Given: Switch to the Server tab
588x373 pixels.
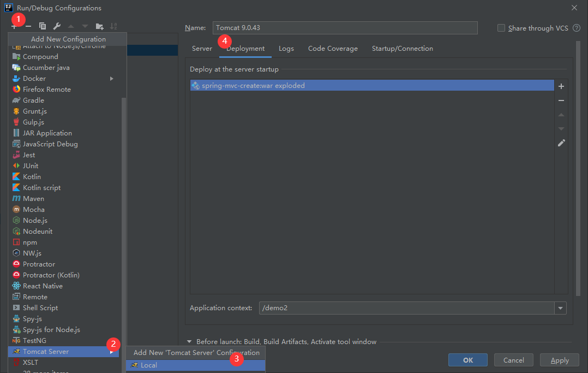Looking at the screenshot, I should tap(202, 49).
